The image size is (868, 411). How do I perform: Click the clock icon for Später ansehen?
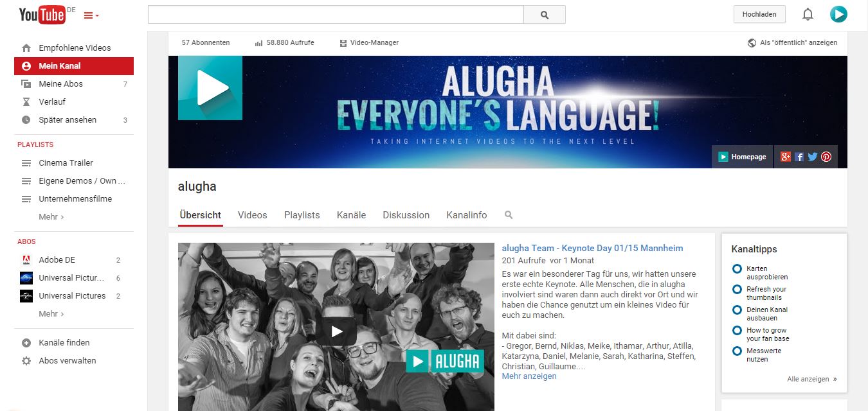click(26, 120)
